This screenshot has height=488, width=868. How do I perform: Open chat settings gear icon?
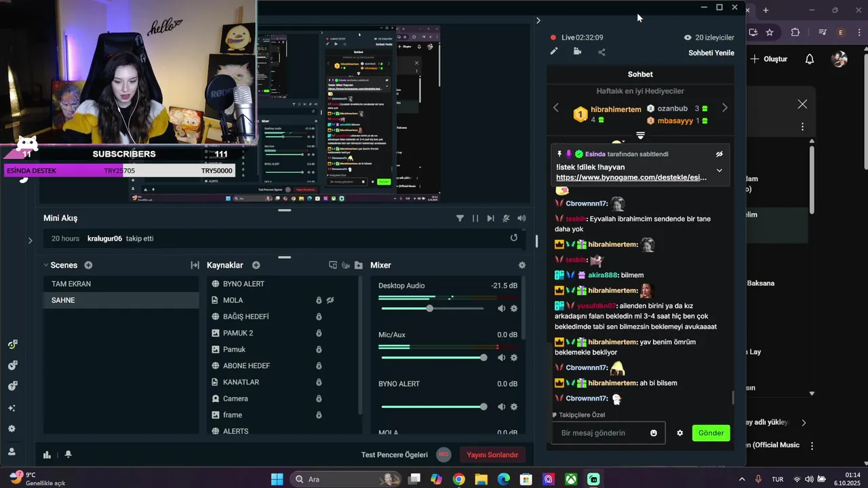pos(679,433)
